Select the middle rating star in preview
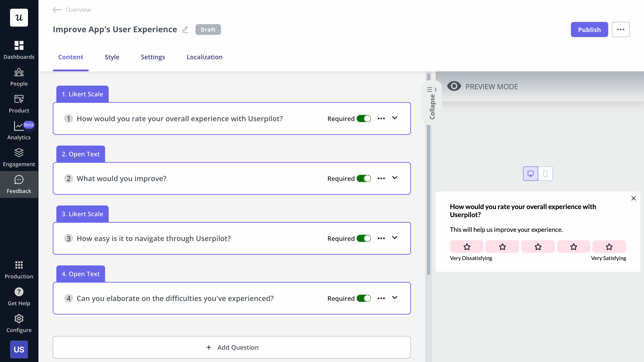The width and height of the screenshot is (644, 362). [x=538, y=247]
